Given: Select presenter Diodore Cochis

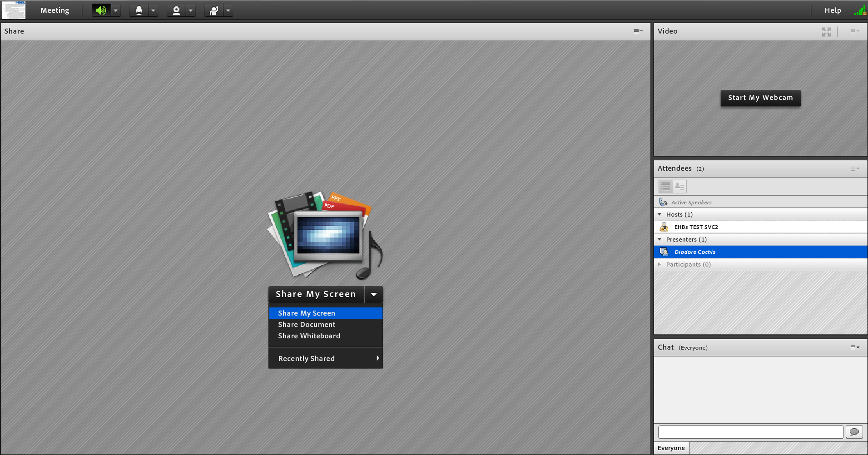Looking at the screenshot, I should coord(761,252).
